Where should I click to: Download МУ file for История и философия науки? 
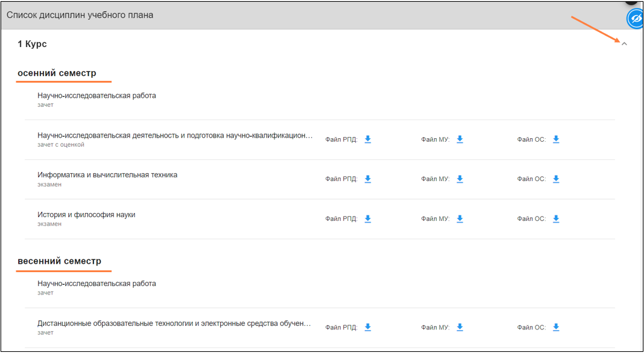click(x=460, y=218)
